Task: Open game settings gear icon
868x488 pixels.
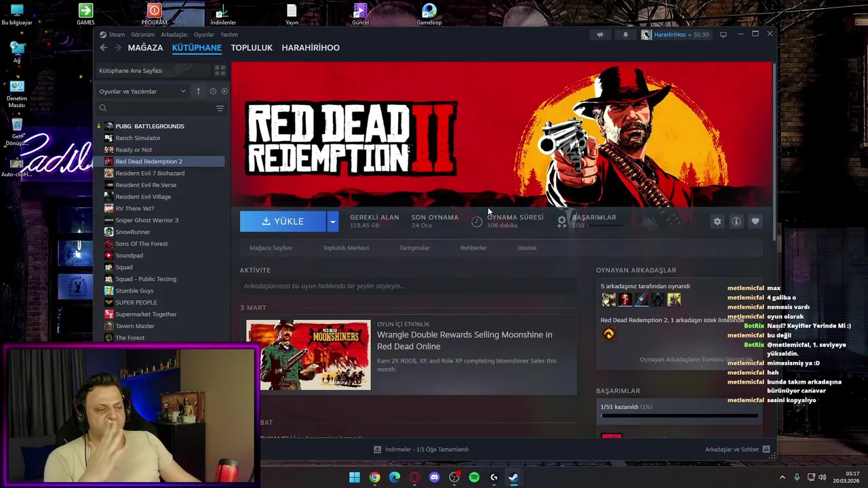Action: [x=717, y=222]
